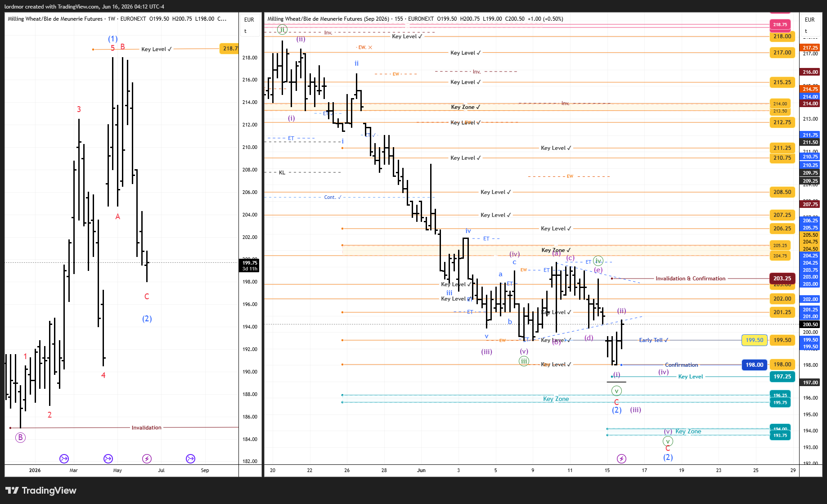
Task: Click the EUR currency label on the weekly chart
Action: point(249,20)
